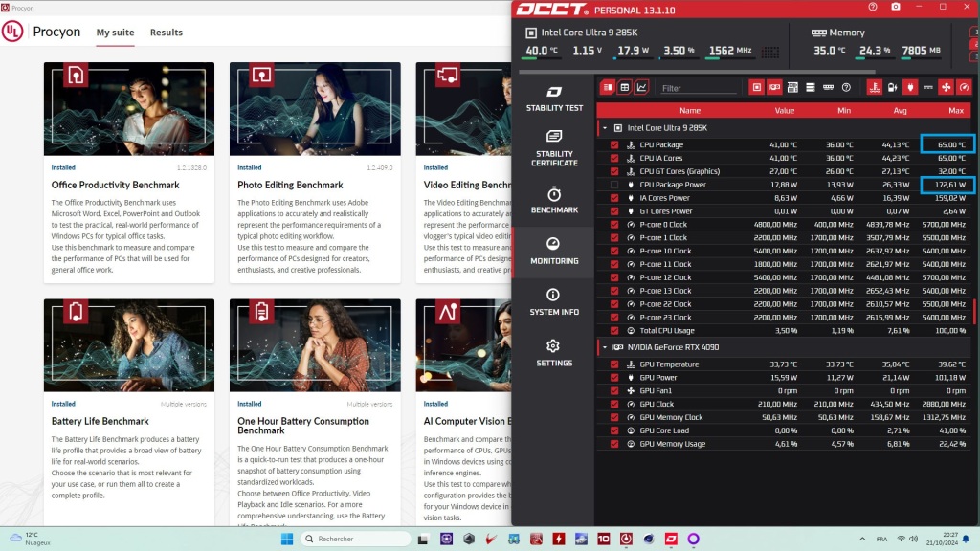980x551 pixels.
Task: Click OCCT horizontal scrollbar under CPU summary
Action: (x=697, y=72)
